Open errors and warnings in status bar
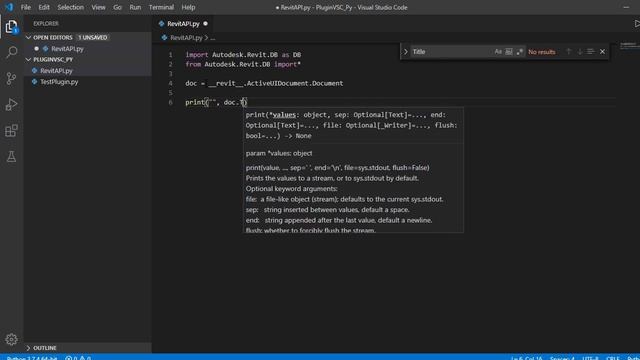The height and width of the screenshot is (360, 640). [x=78, y=358]
